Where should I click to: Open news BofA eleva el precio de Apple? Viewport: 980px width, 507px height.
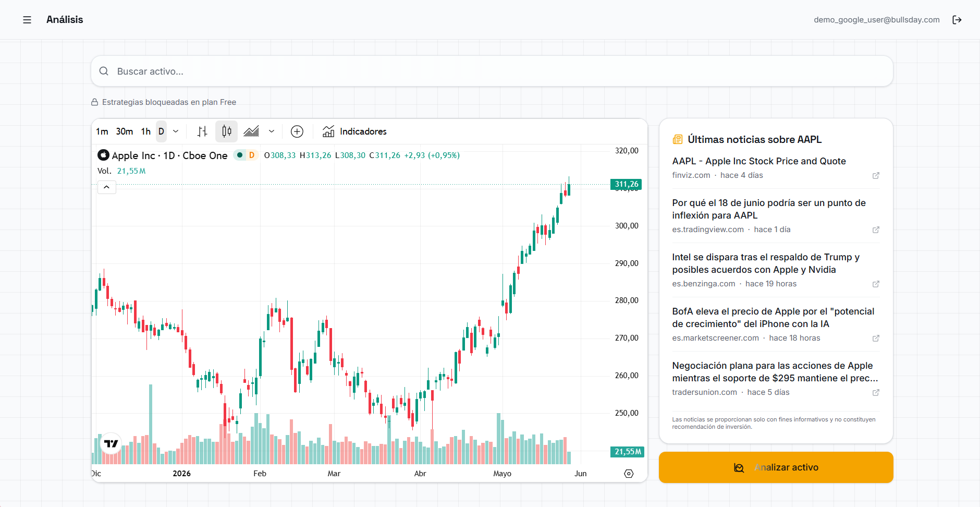[773, 318]
